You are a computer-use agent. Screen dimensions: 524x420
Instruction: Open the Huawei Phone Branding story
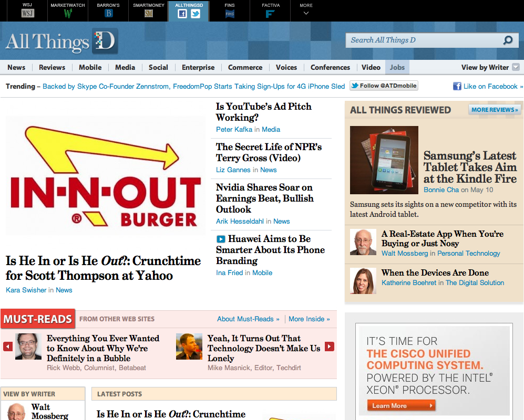click(270, 250)
